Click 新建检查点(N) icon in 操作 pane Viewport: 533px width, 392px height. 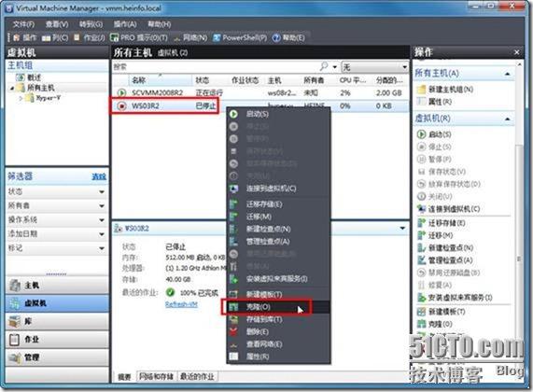(421, 247)
